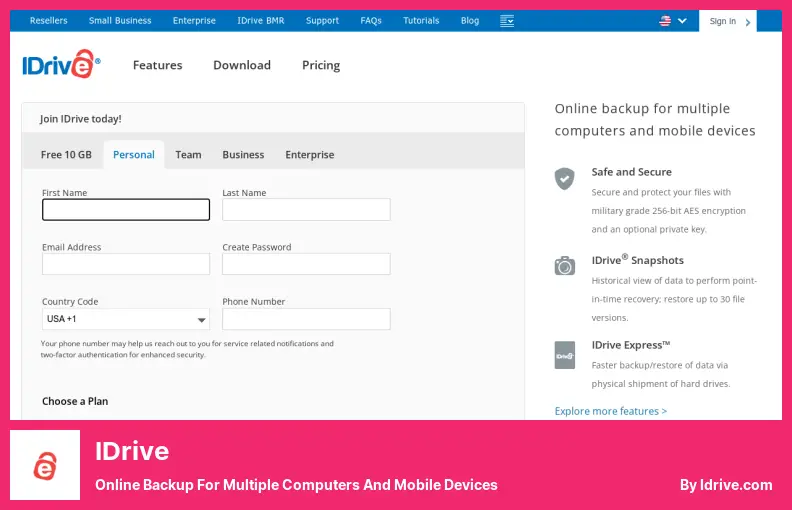
Task: Click the IDrive logo in header
Action: [x=61, y=64]
